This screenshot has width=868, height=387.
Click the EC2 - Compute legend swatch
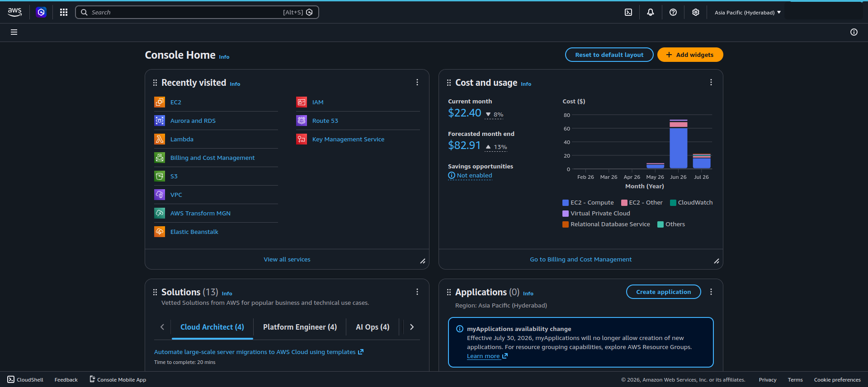(566, 203)
